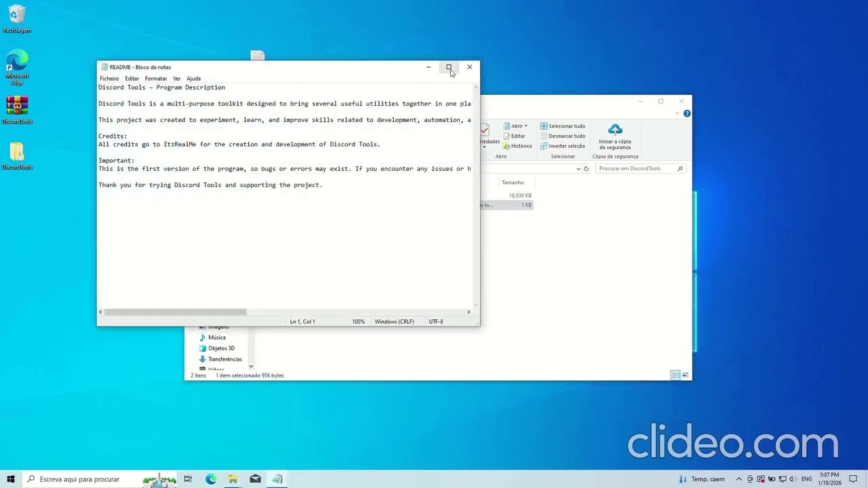The height and width of the screenshot is (488, 868).
Task: Maximize the DiscordTools Explorer window
Action: 660,102
